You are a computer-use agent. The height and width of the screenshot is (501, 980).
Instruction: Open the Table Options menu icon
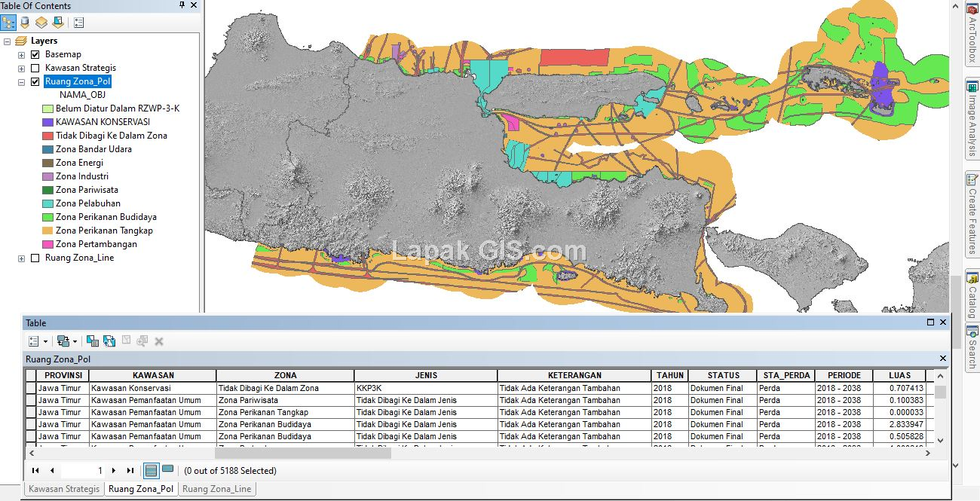[x=33, y=341]
